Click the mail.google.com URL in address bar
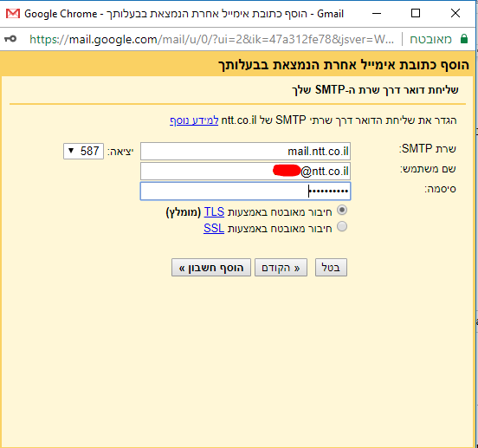 coord(211,39)
